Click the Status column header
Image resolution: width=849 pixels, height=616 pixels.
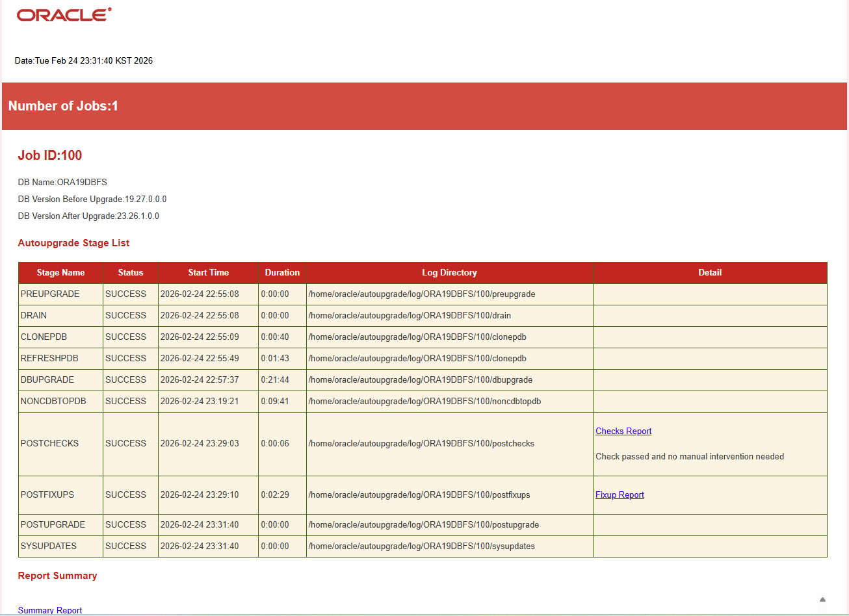131,273
